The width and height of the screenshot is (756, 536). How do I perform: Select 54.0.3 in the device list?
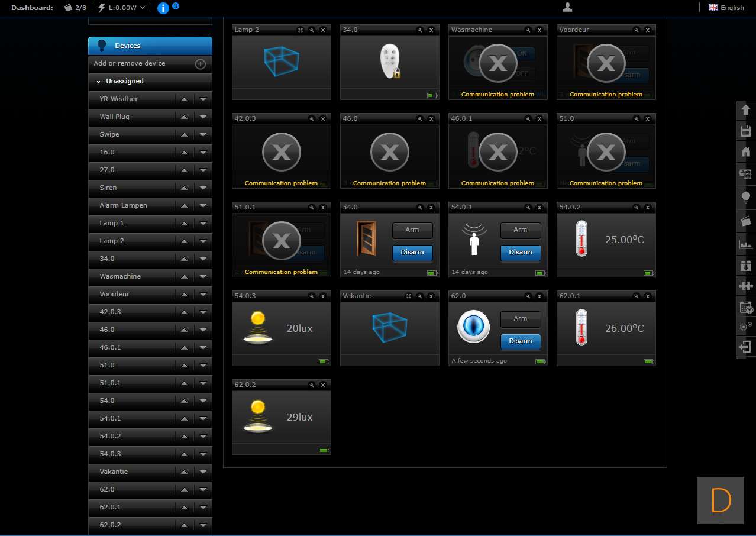110,454
